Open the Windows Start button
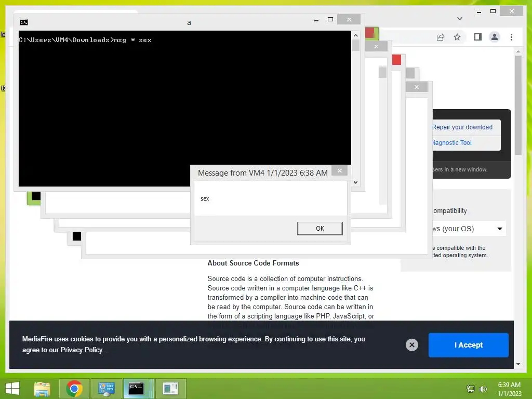The height and width of the screenshot is (399, 532). pos(12,389)
